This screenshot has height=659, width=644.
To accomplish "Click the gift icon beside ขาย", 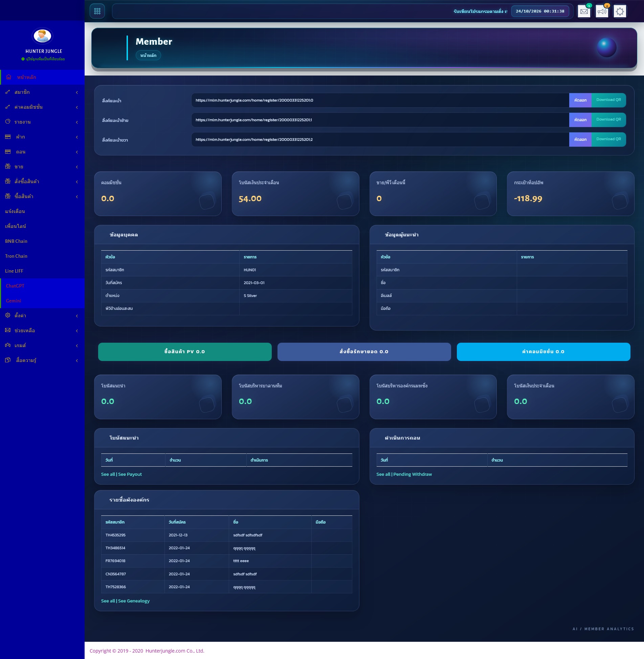I will click(x=8, y=166).
